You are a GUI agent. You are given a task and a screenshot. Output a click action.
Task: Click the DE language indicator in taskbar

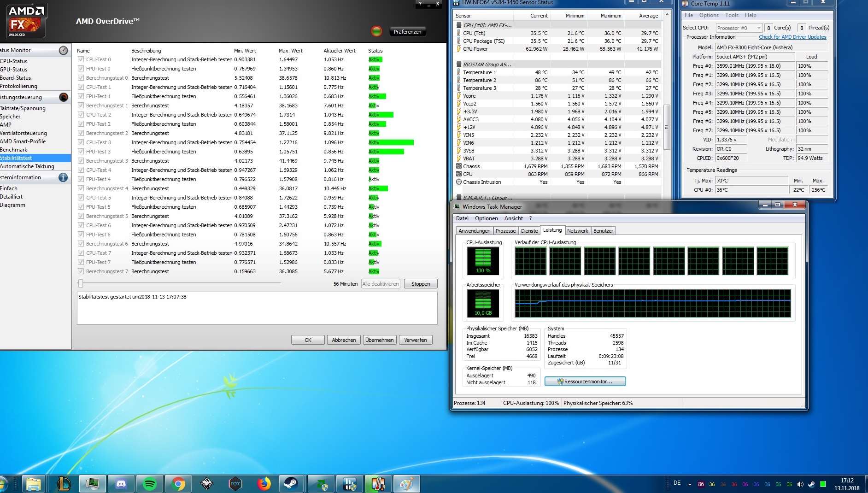point(677,483)
